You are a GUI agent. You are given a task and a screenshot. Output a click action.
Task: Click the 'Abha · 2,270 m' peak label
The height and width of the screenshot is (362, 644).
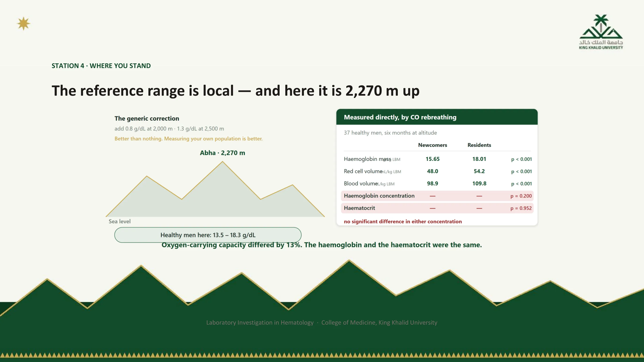click(222, 153)
